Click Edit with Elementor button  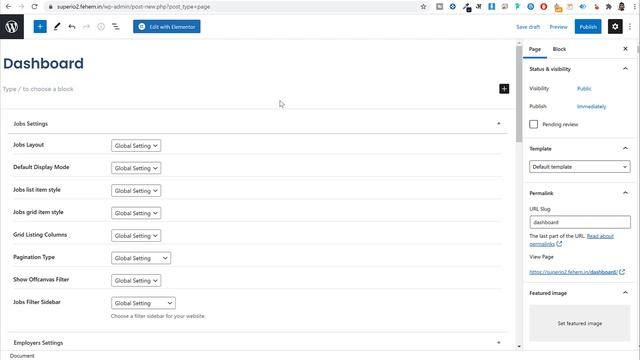(167, 27)
